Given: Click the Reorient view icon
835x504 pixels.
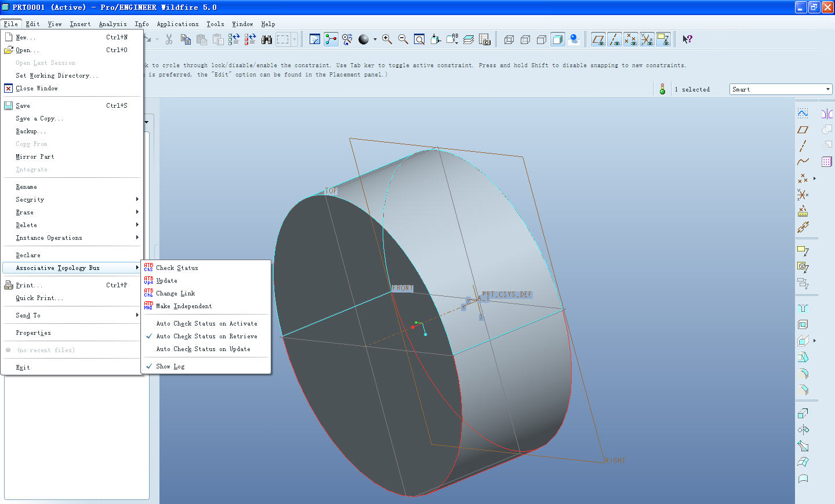Looking at the screenshot, I should click(x=435, y=39).
